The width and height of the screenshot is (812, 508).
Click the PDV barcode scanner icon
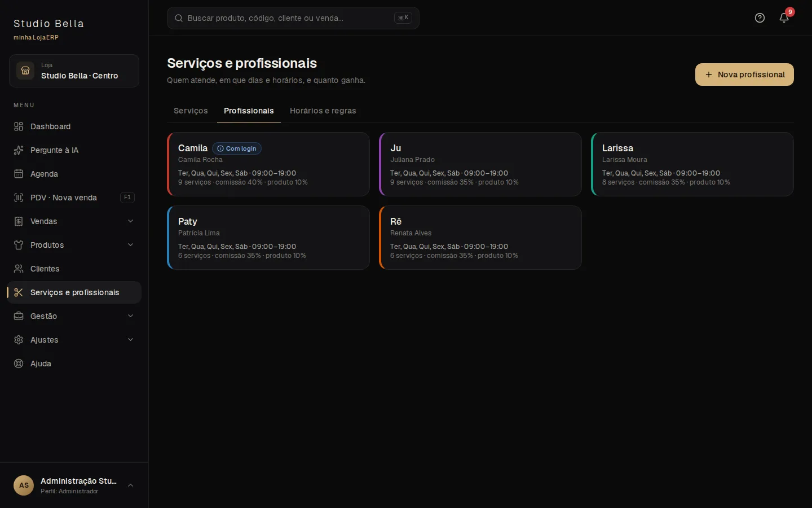tap(19, 198)
